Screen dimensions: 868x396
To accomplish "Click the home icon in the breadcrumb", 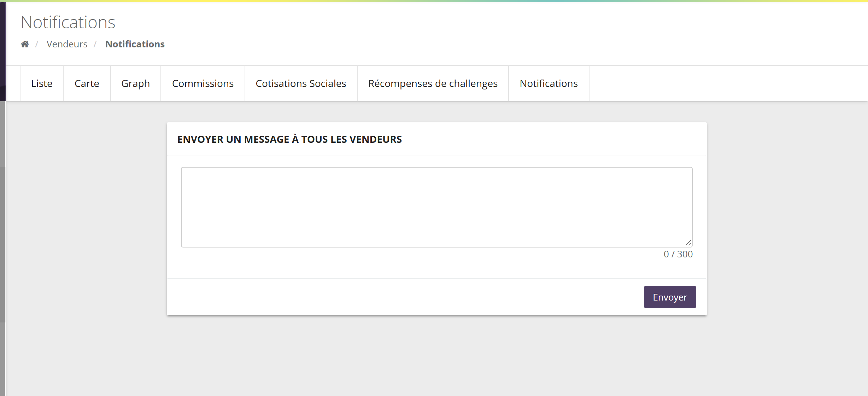I will (x=25, y=44).
